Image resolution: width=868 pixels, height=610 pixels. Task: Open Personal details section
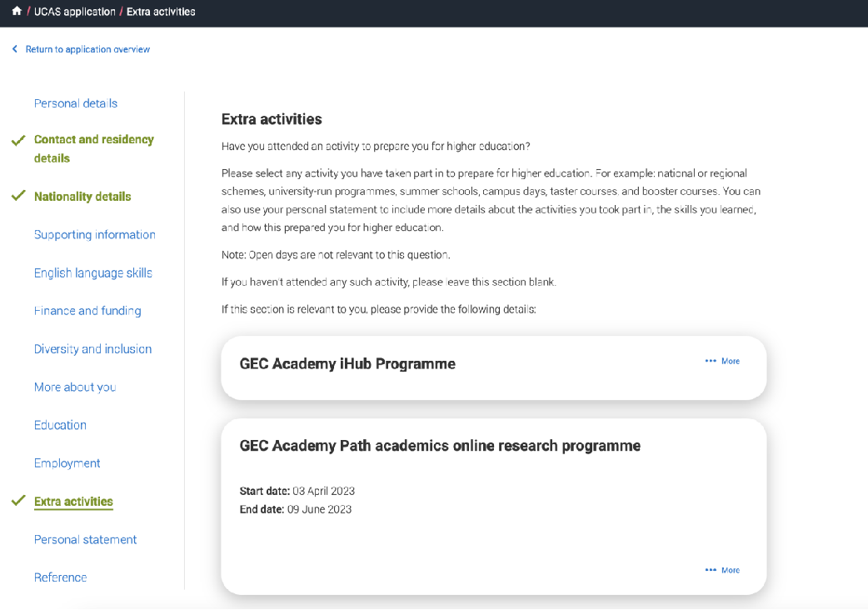tap(76, 103)
